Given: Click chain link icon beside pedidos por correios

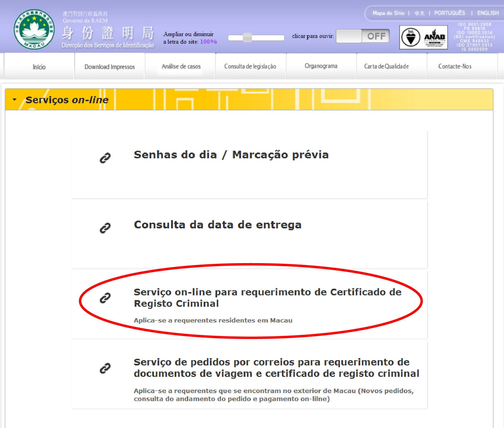Looking at the screenshot, I should click(x=105, y=368).
